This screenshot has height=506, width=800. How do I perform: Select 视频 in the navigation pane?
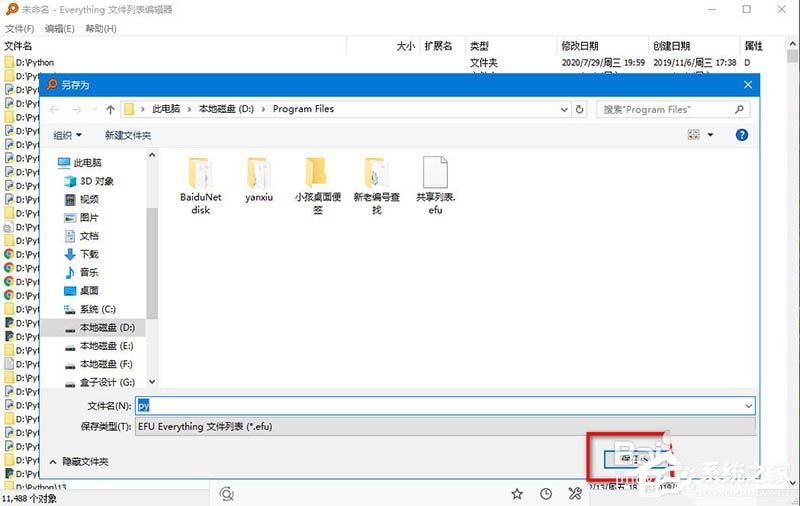[82, 199]
